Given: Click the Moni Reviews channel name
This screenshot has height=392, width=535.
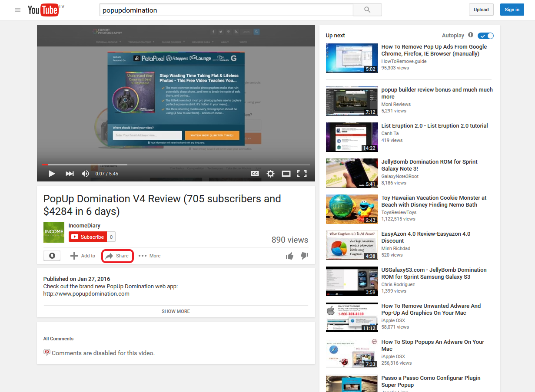Looking at the screenshot, I should (396, 104).
